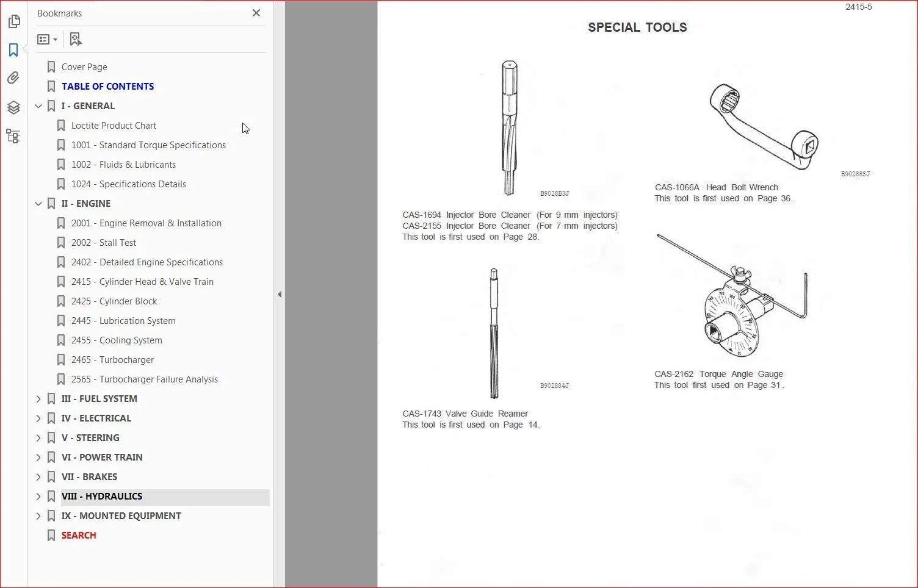Image resolution: width=918 pixels, height=588 pixels.
Task: Open 1001 - Standard Torque Specifications
Action: pos(148,145)
